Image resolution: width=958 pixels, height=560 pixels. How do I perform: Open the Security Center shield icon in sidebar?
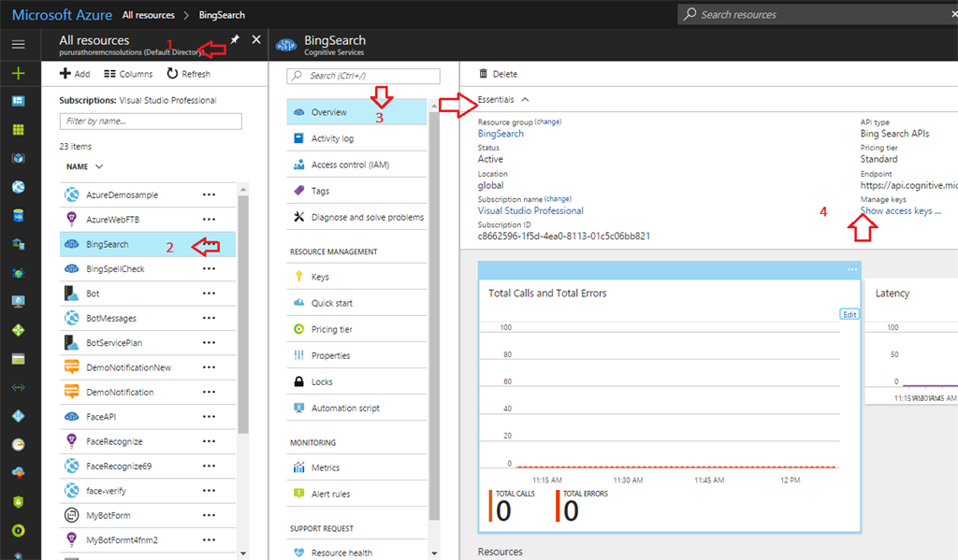click(x=19, y=502)
